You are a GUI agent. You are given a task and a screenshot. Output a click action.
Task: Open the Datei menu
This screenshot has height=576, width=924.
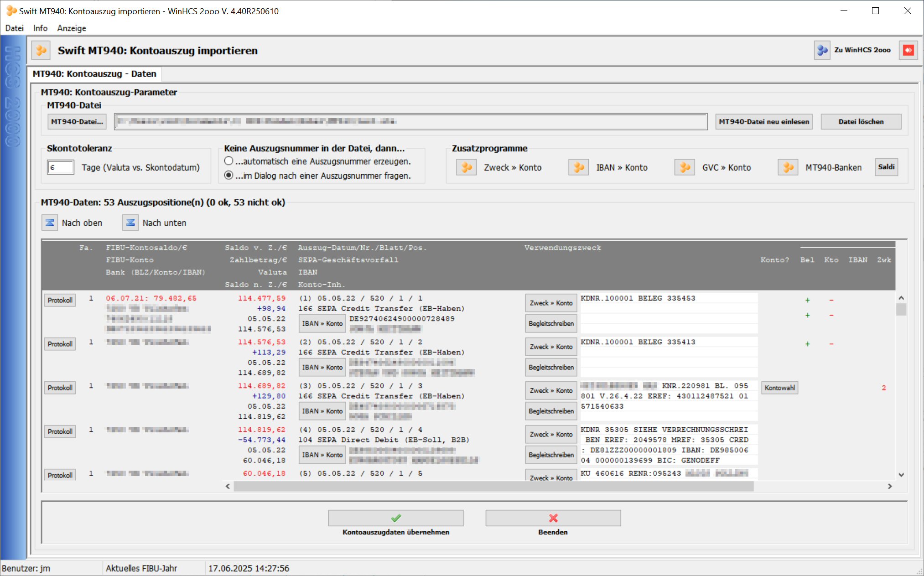click(14, 28)
